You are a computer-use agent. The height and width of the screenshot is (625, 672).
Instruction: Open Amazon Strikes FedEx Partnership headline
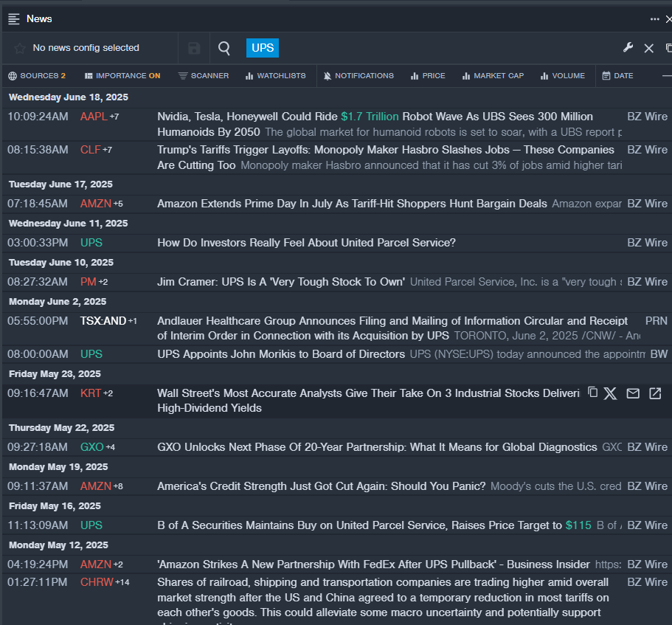(x=373, y=564)
